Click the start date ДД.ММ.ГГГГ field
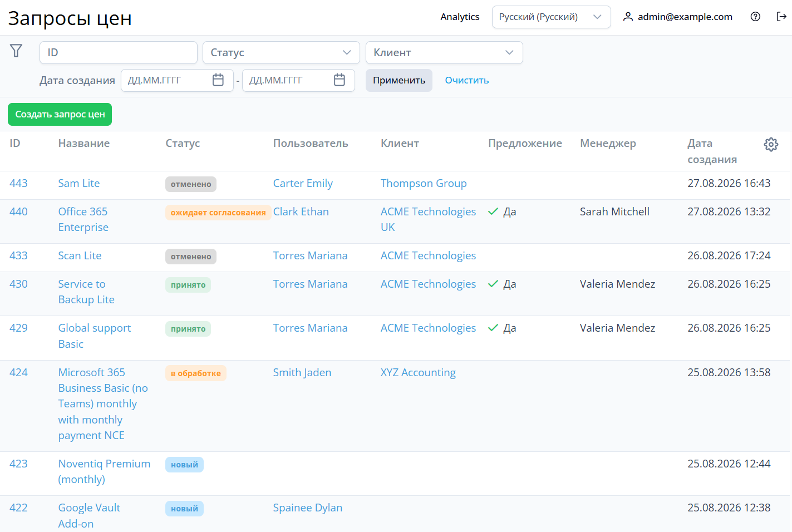The image size is (792, 532). click(177, 80)
